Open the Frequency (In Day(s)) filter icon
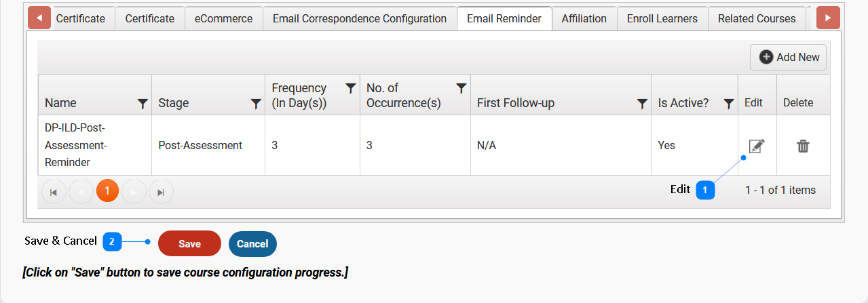The image size is (868, 303). point(350,88)
